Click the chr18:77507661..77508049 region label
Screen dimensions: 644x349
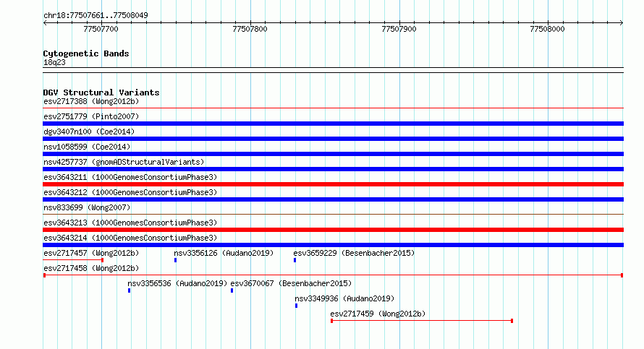pos(96,15)
